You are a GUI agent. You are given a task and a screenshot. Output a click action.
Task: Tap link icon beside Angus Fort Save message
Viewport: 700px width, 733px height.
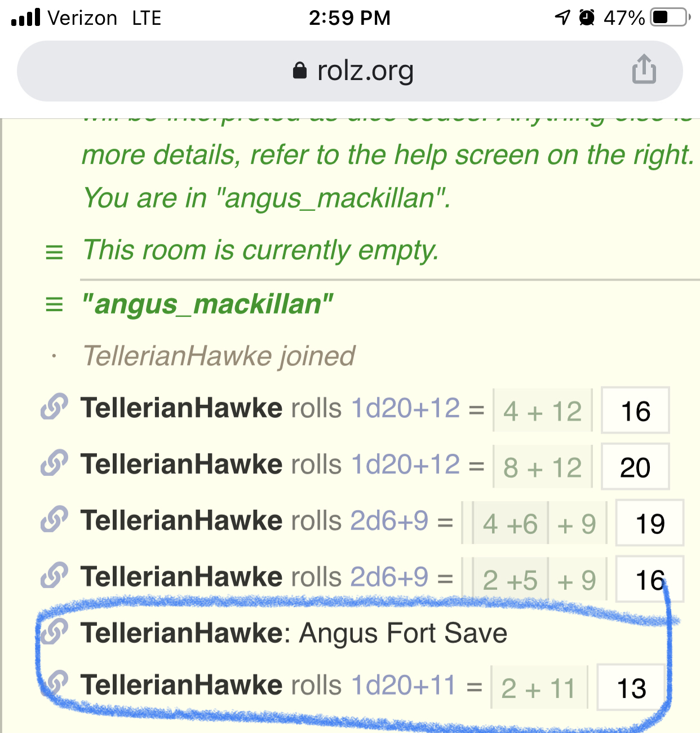pyautogui.click(x=54, y=632)
